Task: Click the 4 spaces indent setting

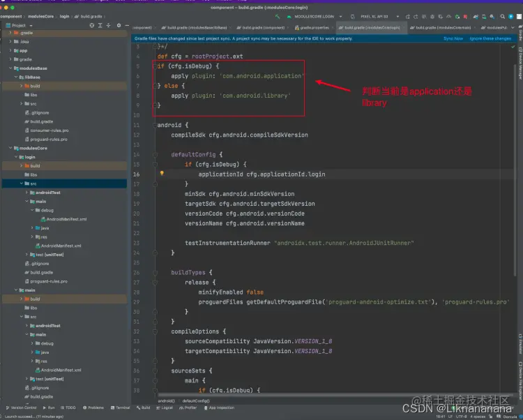Action: click(x=478, y=417)
